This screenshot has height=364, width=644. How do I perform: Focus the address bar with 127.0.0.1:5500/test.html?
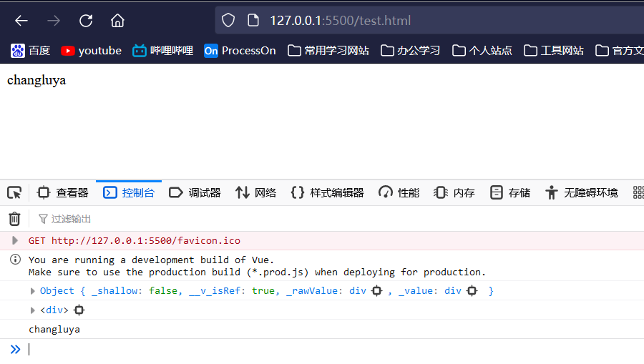[429, 21]
